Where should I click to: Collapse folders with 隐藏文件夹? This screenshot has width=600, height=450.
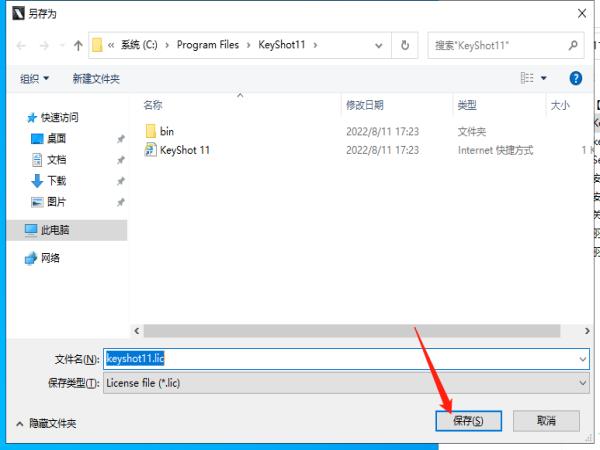click(x=46, y=423)
